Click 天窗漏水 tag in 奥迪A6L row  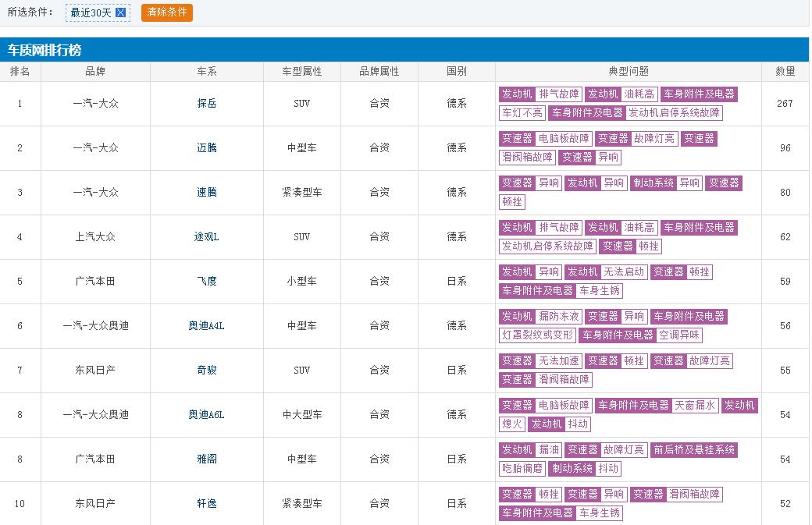click(694, 406)
